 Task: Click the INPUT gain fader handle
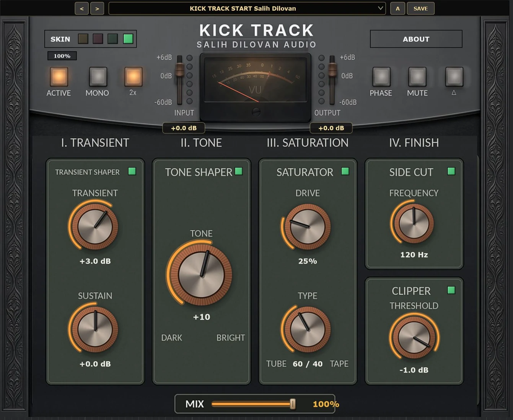pos(179,70)
